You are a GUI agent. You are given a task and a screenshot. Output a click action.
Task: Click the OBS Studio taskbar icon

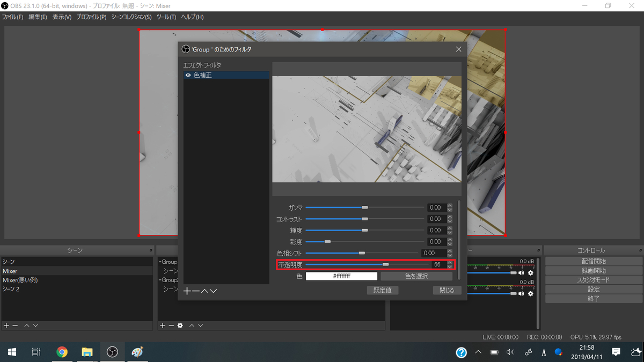(112, 352)
